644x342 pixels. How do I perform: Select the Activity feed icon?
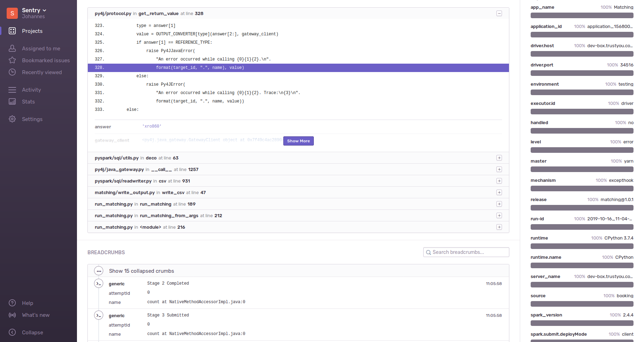tap(12, 90)
